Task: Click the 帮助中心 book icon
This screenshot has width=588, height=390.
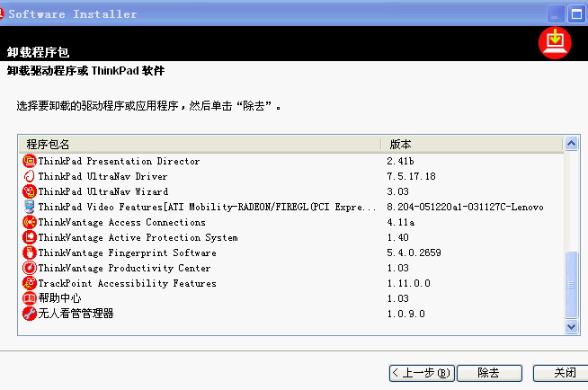Action: coord(30,298)
